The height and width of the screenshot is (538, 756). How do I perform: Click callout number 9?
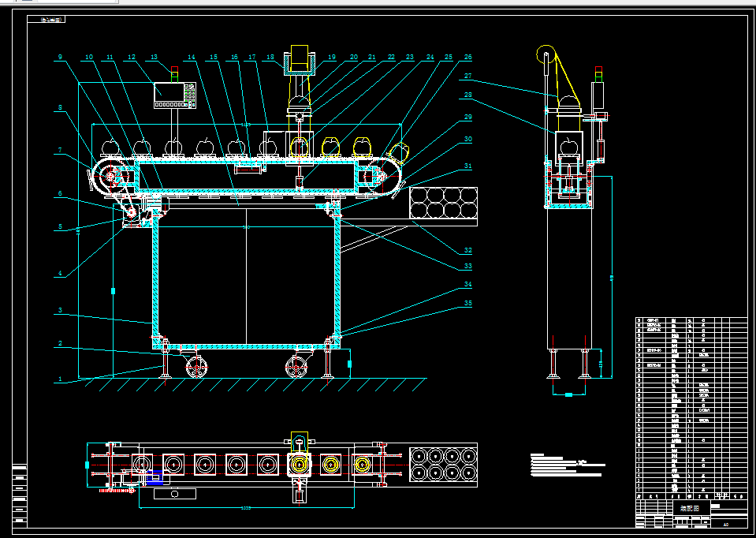tap(60, 57)
